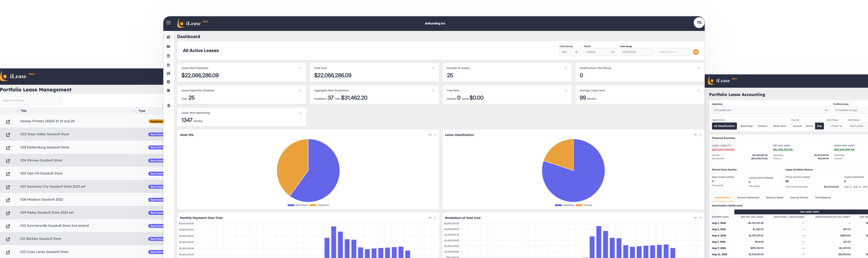Show info for Lease Term Remaining card
The height and width of the screenshot is (258, 868).
pyautogui.click(x=300, y=113)
